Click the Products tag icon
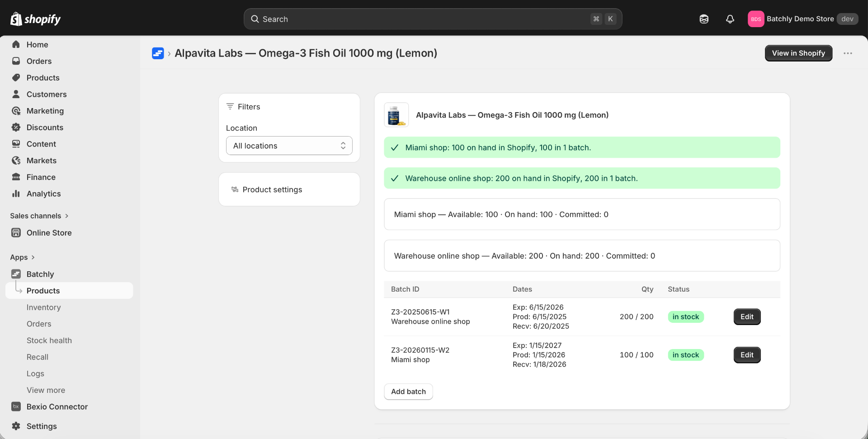This screenshot has height=439, width=868. (16, 78)
